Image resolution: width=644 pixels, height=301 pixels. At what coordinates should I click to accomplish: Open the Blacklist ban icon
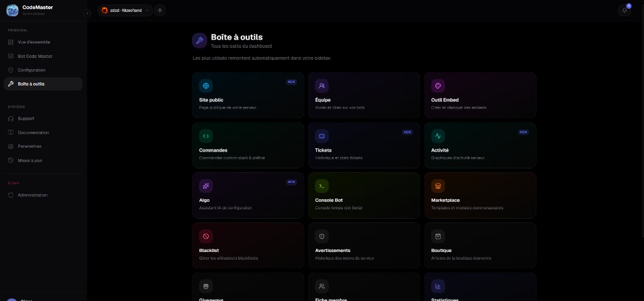[206, 236]
